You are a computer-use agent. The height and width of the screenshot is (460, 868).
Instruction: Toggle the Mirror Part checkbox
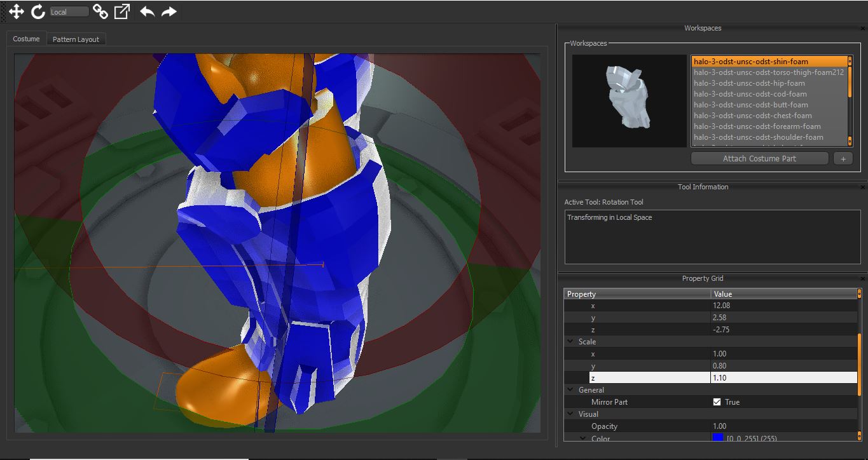[717, 402]
